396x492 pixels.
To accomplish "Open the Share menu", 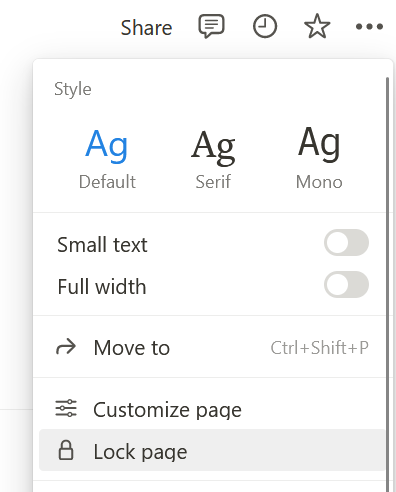I will (146, 27).
